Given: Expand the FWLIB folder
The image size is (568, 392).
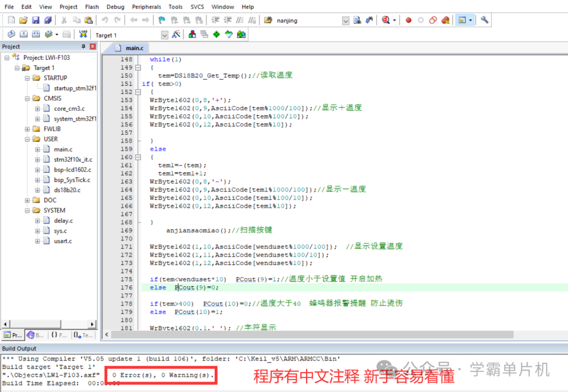Looking at the screenshot, I should pyautogui.click(x=27, y=129).
